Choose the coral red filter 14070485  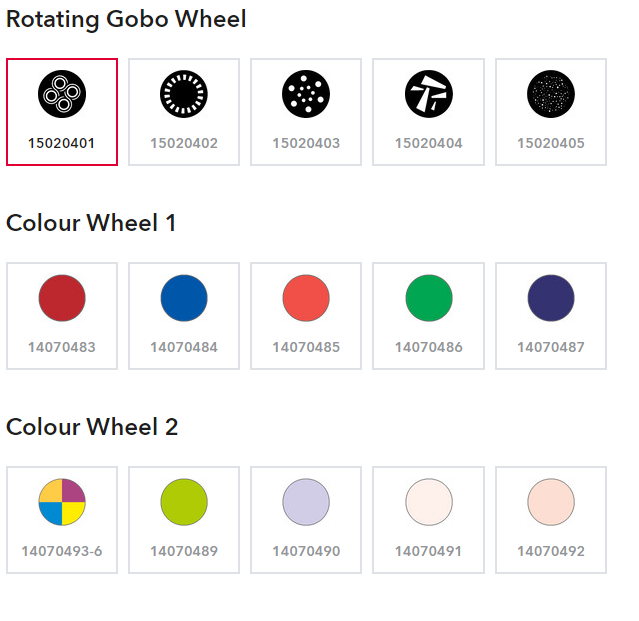[x=306, y=316]
